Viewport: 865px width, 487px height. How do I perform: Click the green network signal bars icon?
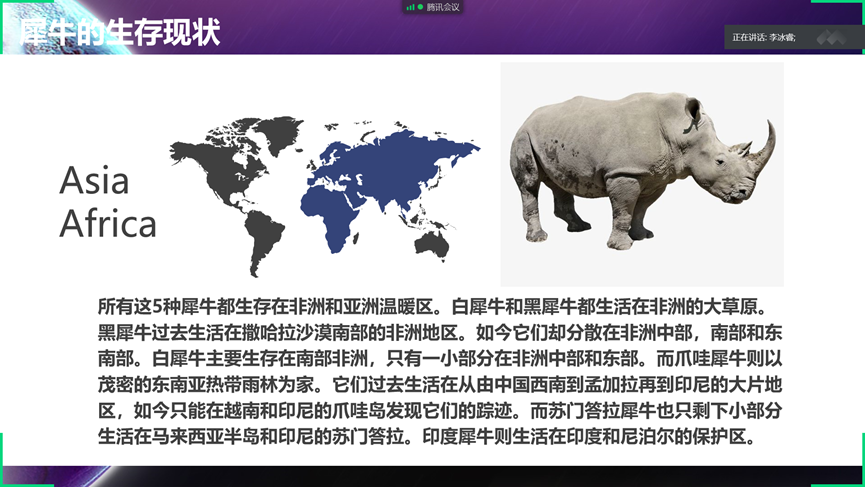[410, 7]
